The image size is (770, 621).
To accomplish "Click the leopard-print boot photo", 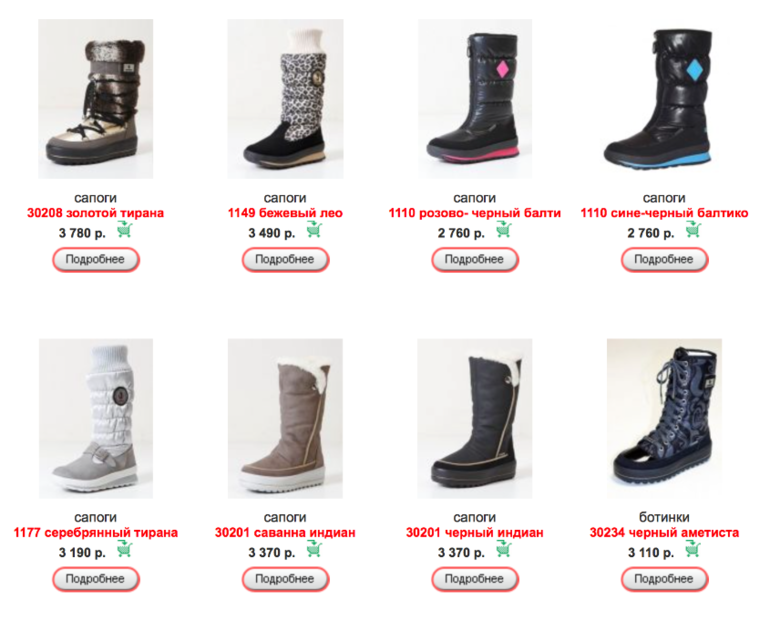I will pyautogui.click(x=285, y=99).
